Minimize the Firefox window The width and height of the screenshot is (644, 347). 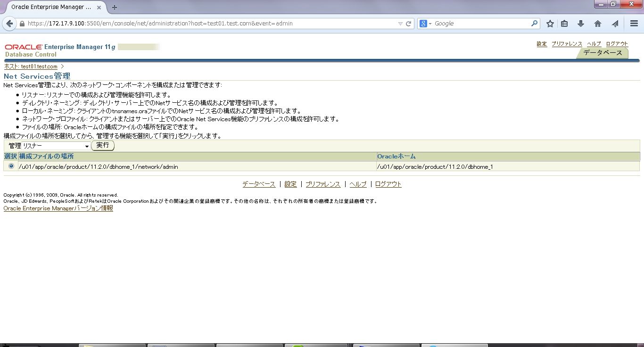pos(601,4)
